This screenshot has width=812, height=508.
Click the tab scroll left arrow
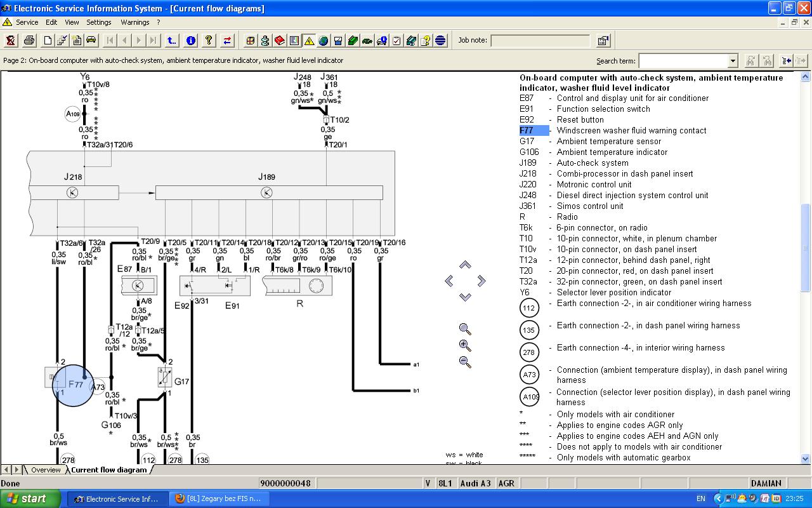point(6,470)
